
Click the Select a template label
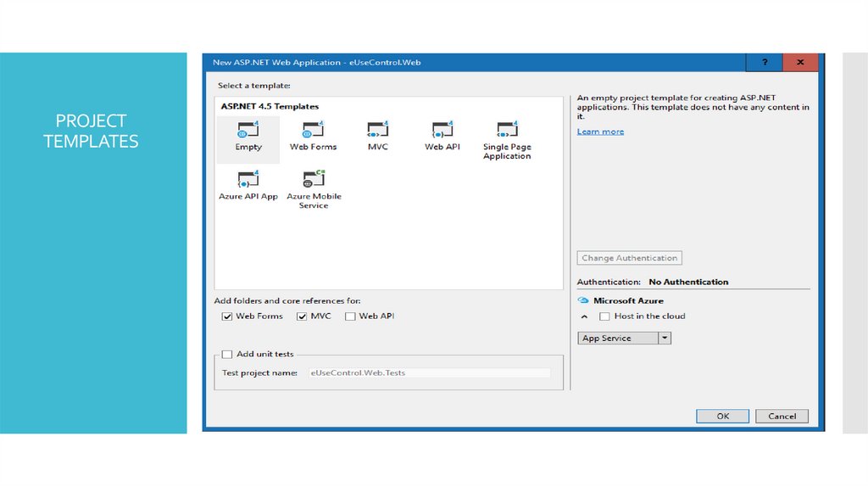point(254,86)
